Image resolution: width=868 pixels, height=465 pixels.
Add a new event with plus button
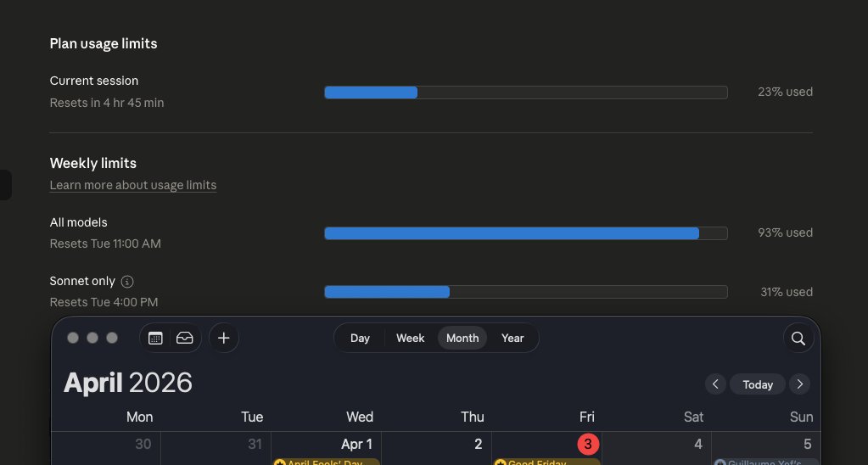click(224, 339)
